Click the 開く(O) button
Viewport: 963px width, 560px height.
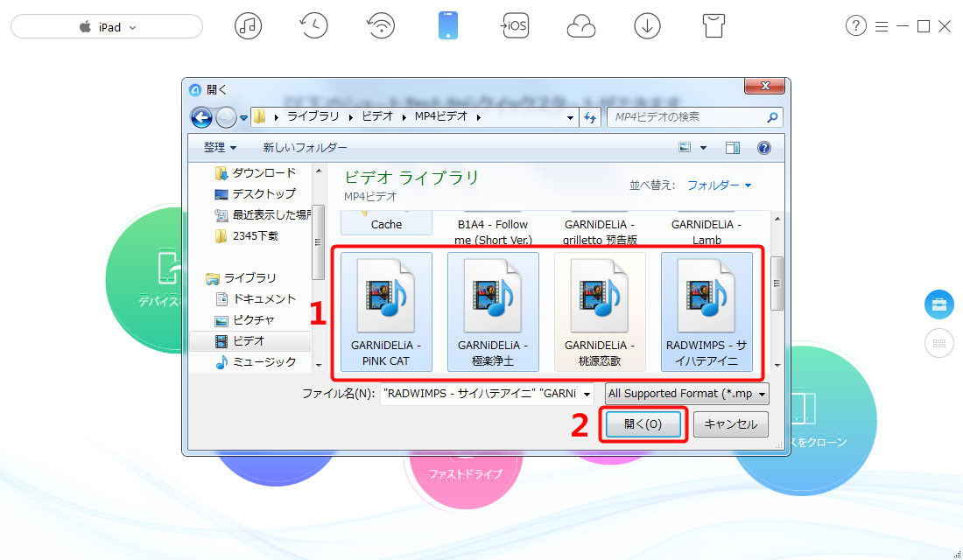(x=643, y=424)
